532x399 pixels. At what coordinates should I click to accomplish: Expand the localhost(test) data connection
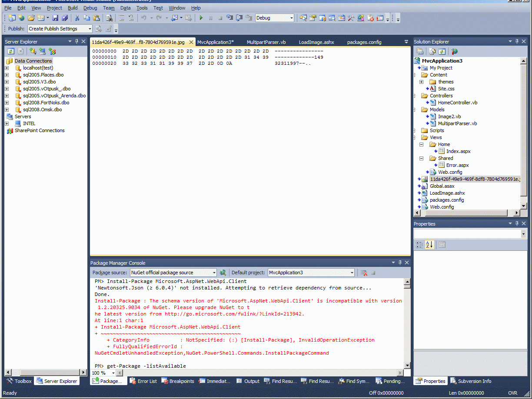[x=7, y=68]
